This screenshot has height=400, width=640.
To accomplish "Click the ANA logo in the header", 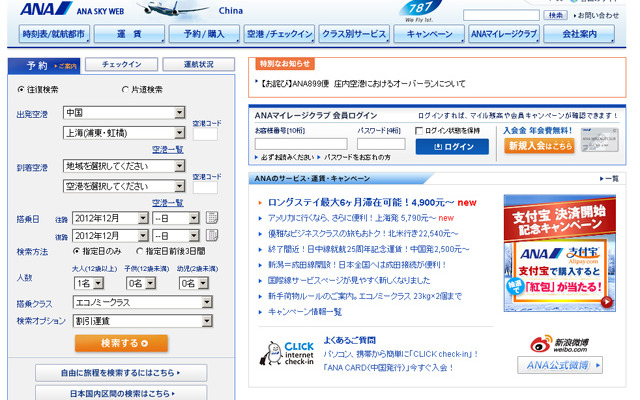I will [47, 9].
